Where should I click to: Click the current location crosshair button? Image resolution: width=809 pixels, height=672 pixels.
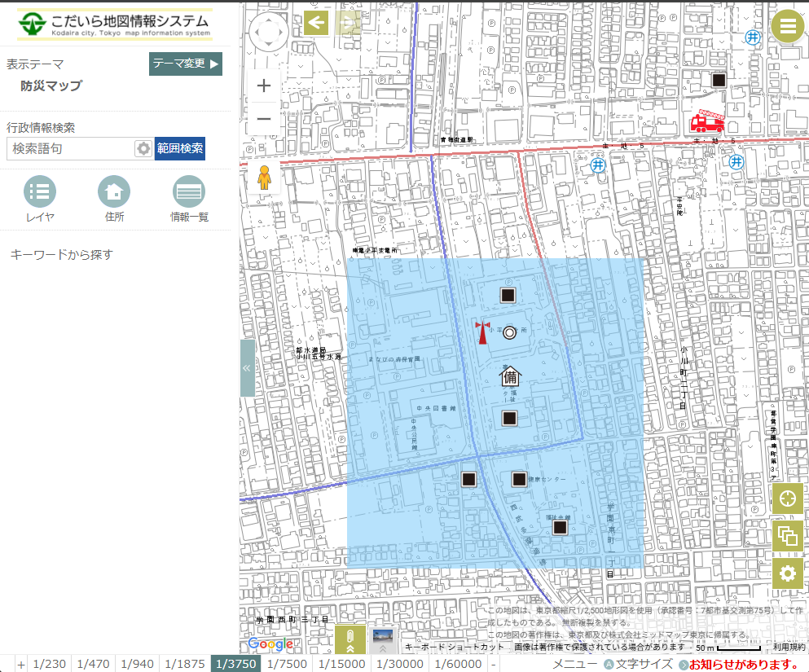pos(787,499)
